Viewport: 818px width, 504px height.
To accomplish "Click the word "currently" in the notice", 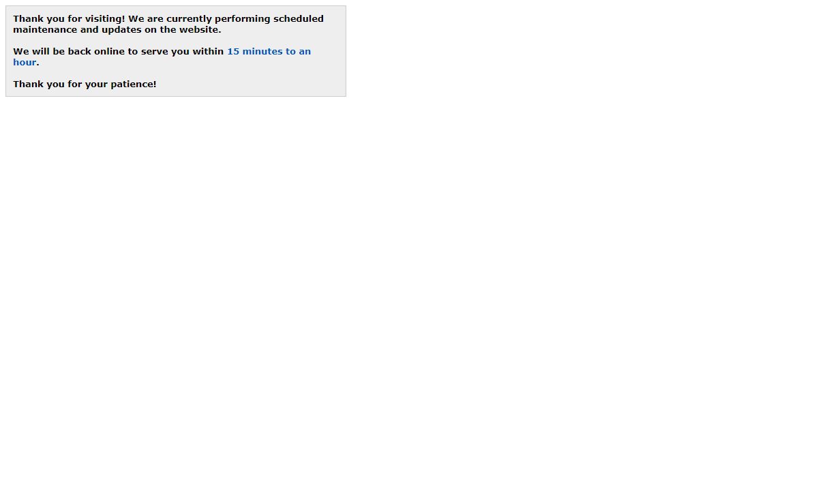I will [x=189, y=18].
